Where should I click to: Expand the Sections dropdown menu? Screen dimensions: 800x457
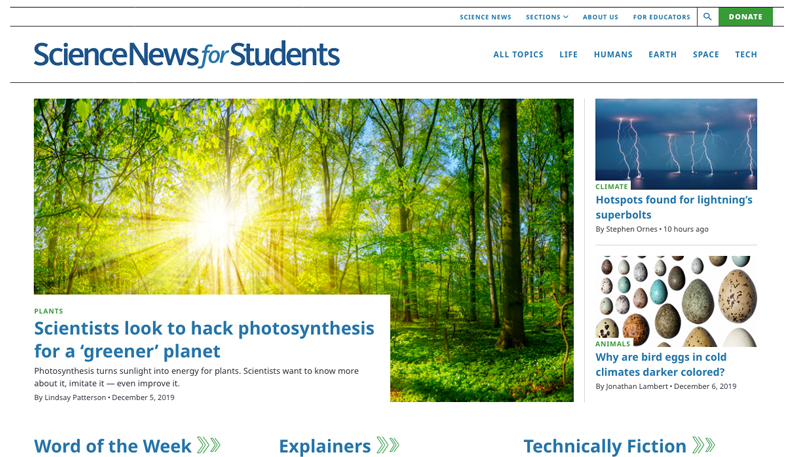(x=547, y=17)
